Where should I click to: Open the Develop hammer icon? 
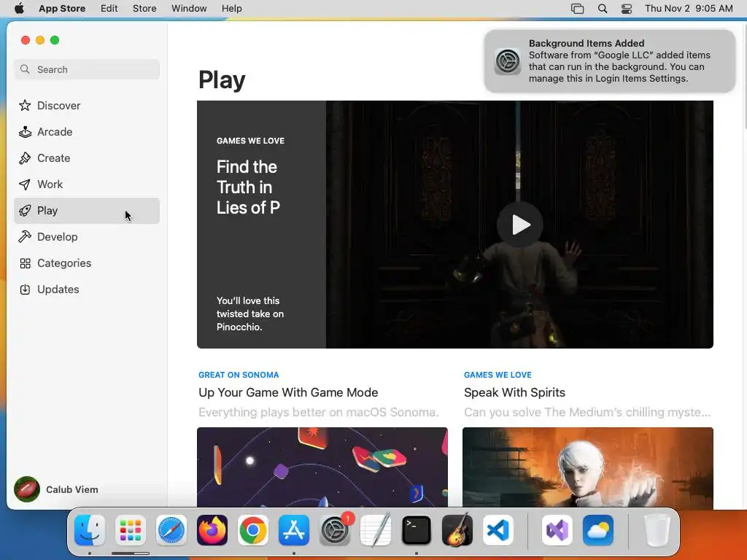(x=25, y=237)
